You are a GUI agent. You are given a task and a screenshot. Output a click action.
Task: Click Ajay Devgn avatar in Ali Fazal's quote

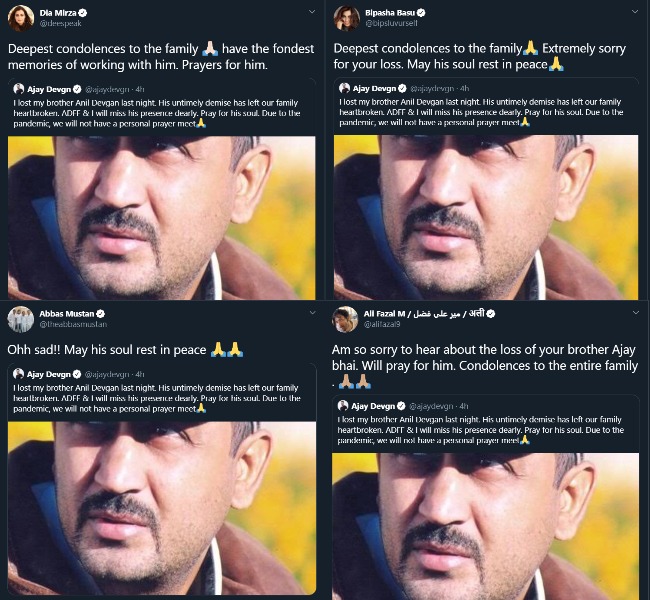point(343,406)
